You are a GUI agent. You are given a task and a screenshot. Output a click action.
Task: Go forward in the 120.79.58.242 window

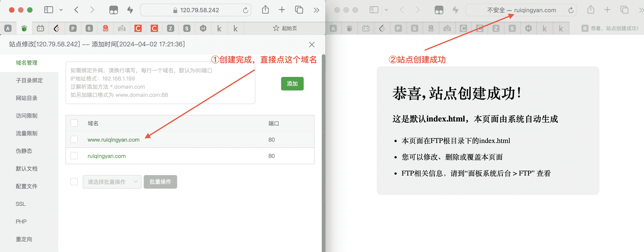point(92,10)
